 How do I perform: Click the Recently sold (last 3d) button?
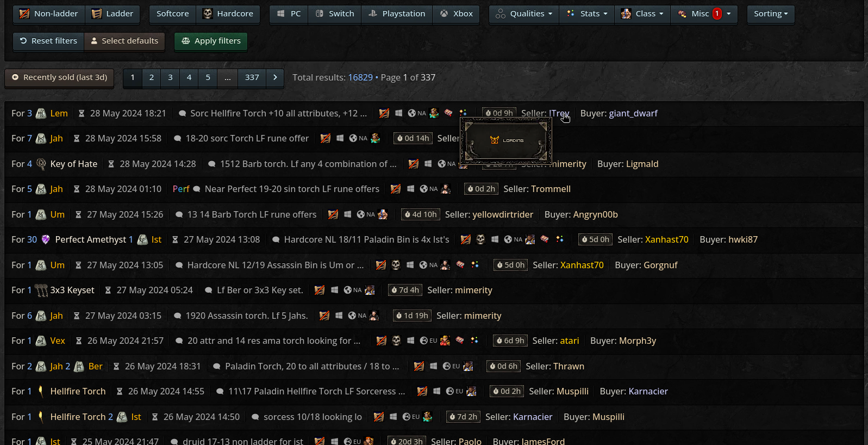(60, 77)
